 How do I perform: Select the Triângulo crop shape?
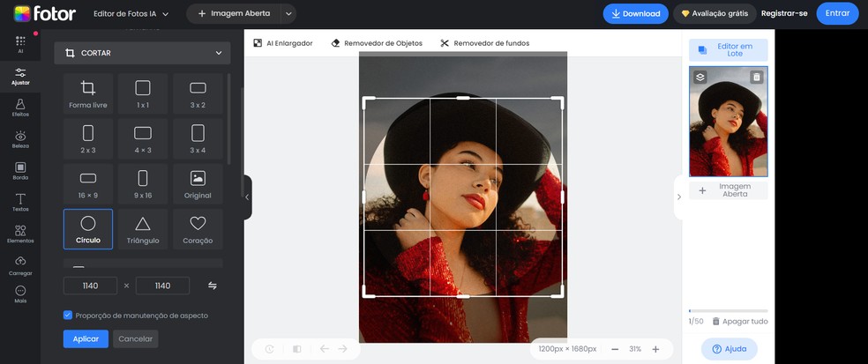[143, 229]
